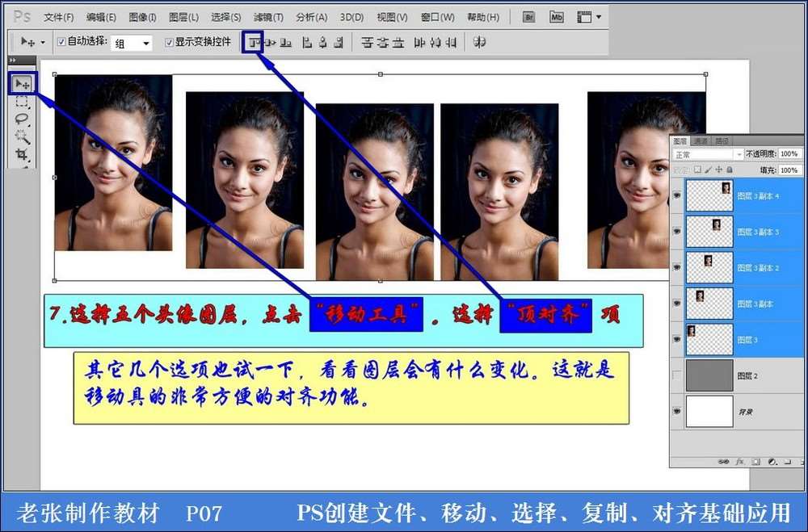The width and height of the screenshot is (808, 532).
Task: Select layer row 图层 3 副本 2
Action: coord(736,268)
